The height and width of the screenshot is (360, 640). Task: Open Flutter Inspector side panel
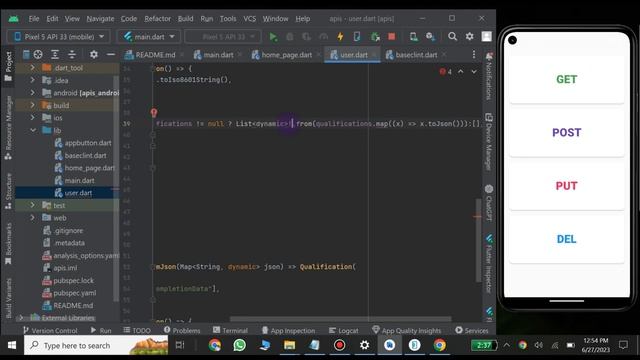tap(489, 263)
